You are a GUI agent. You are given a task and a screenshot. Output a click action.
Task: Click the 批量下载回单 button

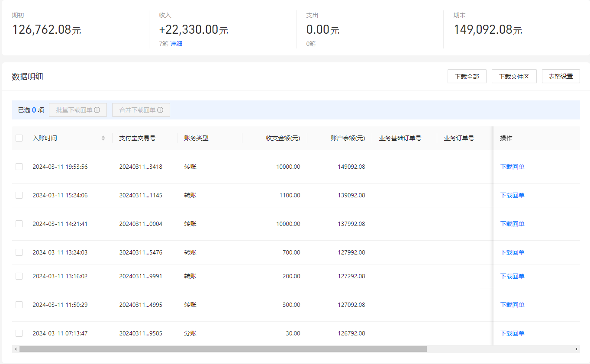78,110
